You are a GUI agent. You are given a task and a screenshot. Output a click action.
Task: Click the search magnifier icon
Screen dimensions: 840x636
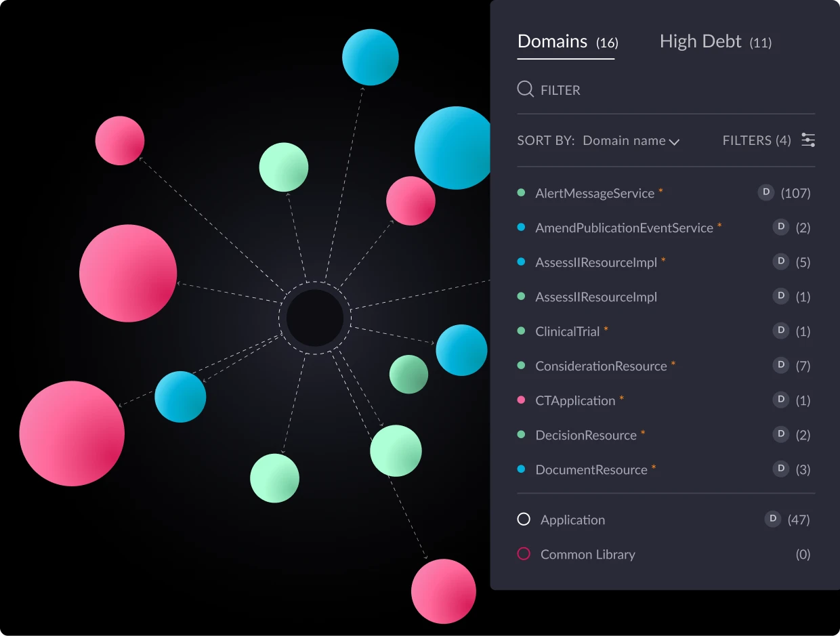tap(525, 89)
